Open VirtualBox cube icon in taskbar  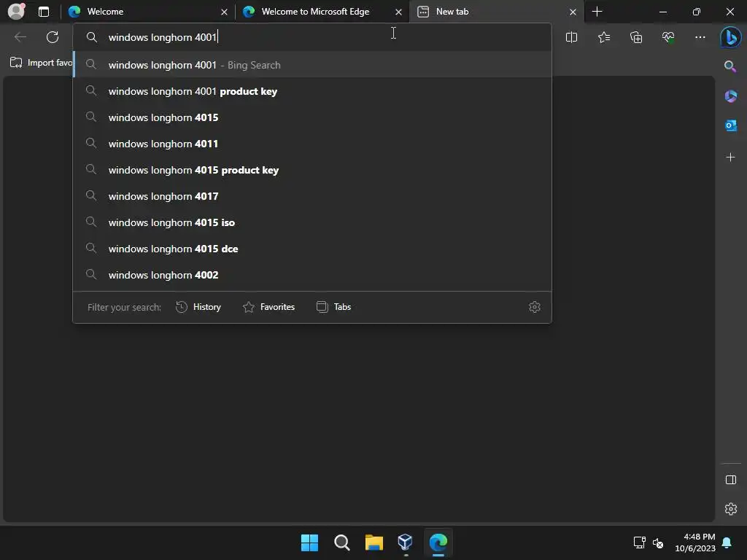[x=405, y=542]
